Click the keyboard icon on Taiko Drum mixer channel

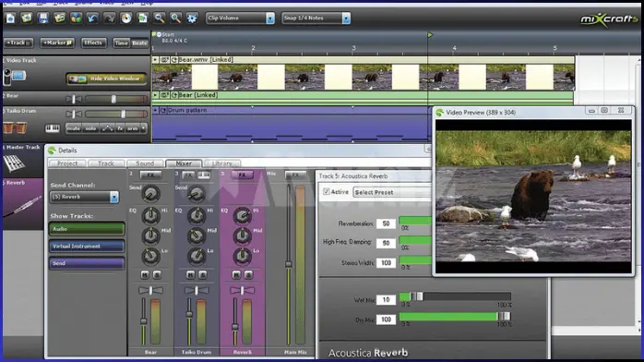[204, 175]
